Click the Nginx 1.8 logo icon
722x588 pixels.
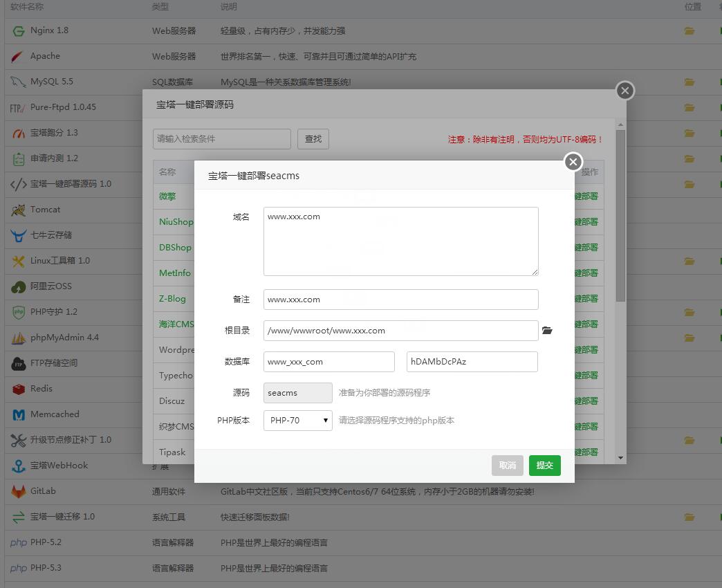point(19,31)
